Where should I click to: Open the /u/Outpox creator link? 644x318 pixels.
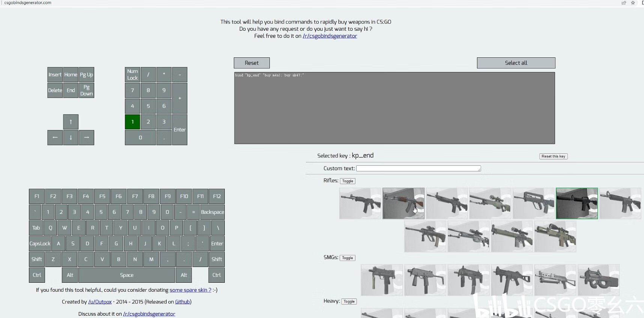(100, 302)
